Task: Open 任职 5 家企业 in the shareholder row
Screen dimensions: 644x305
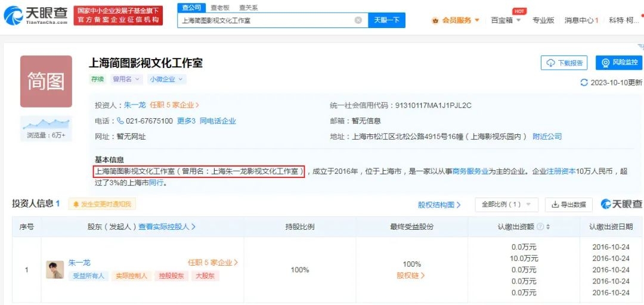Action: [213, 263]
